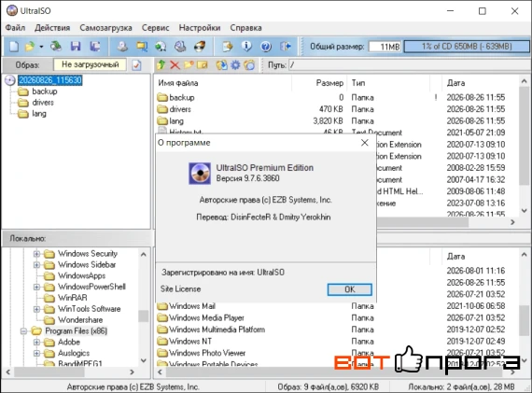
Task: Expand the WindowsPowerShell tree node
Action: (x=36, y=288)
